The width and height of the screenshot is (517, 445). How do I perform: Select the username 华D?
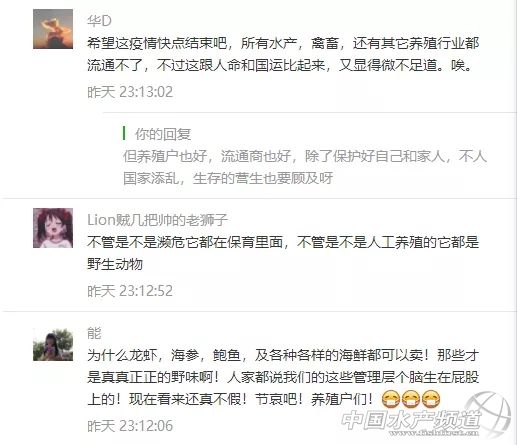(x=99, y=21)
